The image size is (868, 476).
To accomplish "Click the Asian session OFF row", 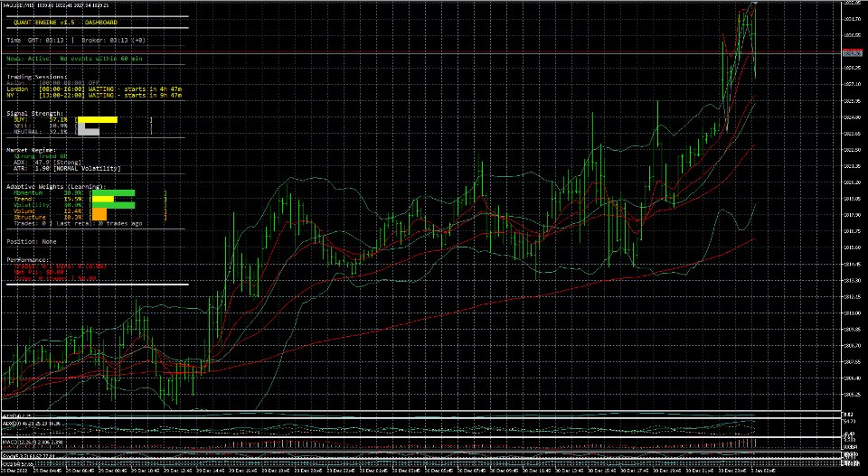I will tap(53, 83).
